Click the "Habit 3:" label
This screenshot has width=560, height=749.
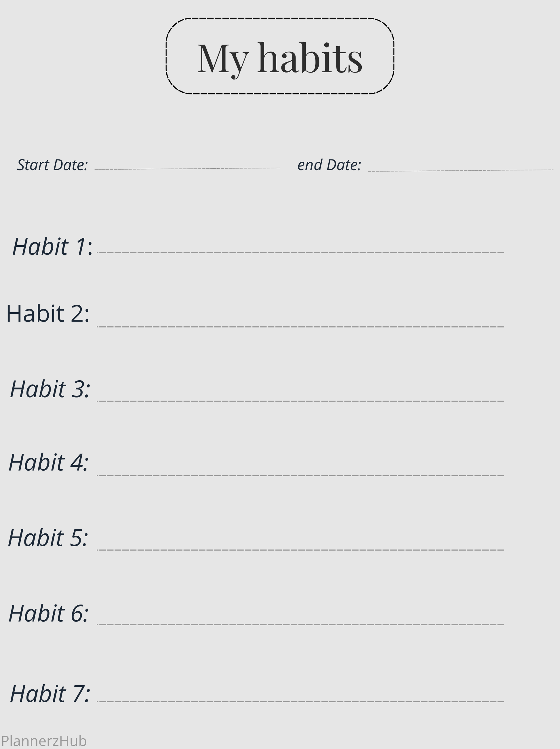[50, 389]
